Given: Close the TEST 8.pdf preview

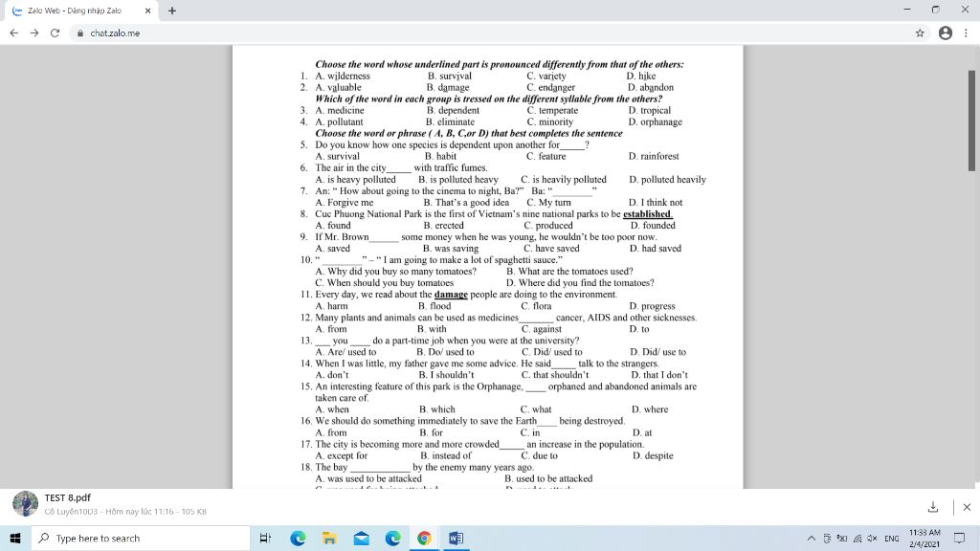Looking at the screenshot, I should (967, 507).
